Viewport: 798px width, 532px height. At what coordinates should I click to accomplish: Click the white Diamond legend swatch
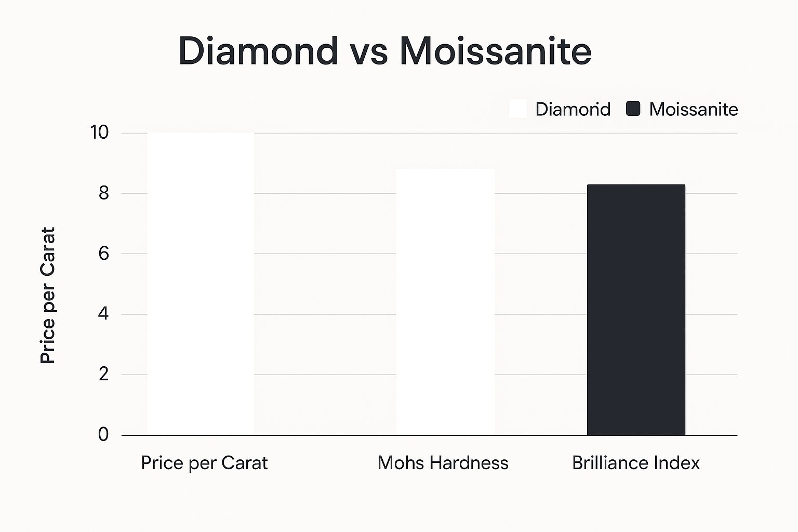click(x=518, y=109)
